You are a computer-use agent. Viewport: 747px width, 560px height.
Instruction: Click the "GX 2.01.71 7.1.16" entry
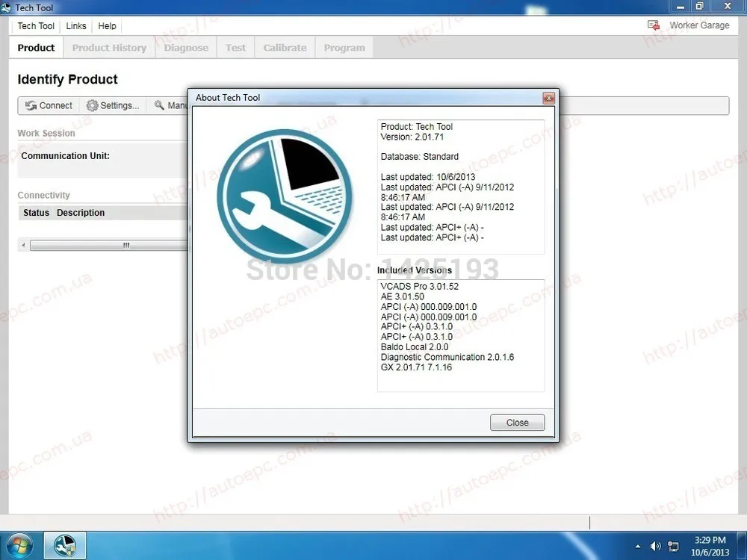pyautogui.click(x=416, y=367)
